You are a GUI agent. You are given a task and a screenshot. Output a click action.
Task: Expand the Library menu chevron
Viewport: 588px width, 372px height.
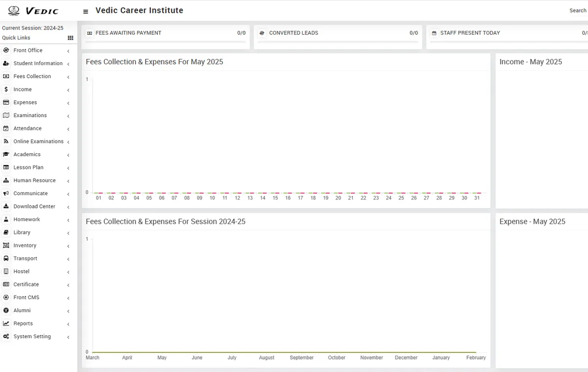[68, 233]
